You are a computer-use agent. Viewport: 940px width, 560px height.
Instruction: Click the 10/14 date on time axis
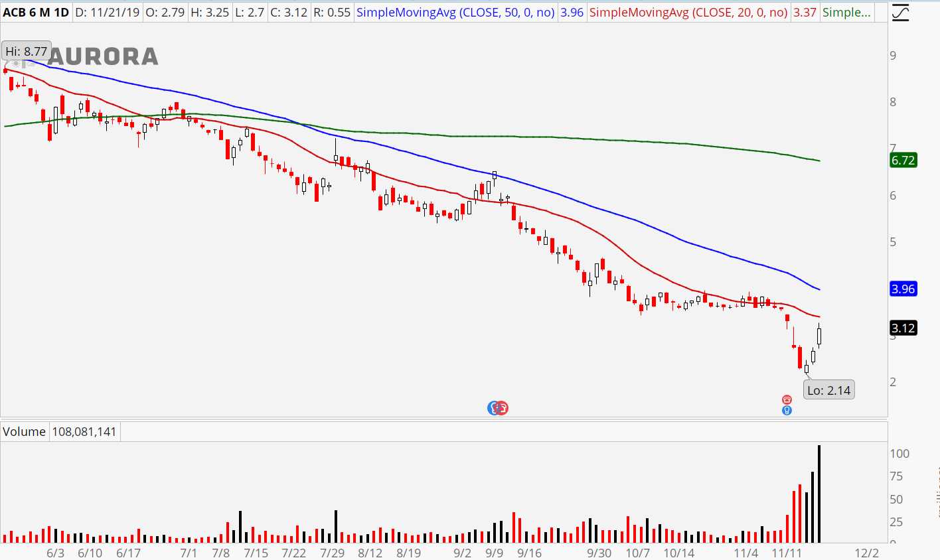click(679, 553)
